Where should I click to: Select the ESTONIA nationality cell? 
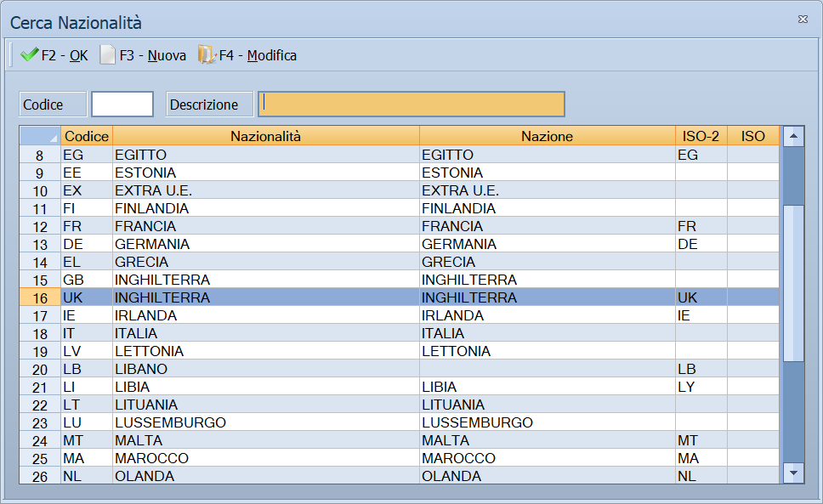[x=266, y=173]
